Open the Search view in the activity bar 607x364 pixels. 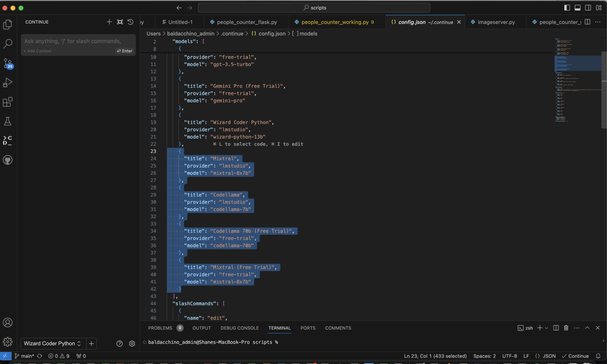point(8,43)
